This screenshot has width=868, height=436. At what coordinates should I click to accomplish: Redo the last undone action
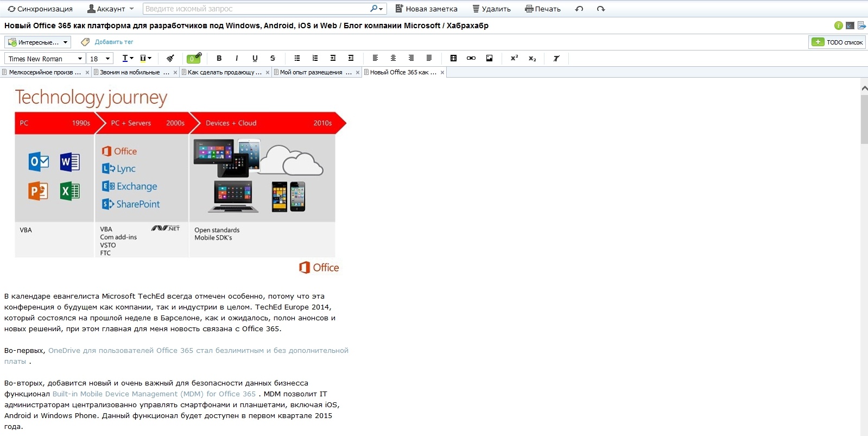pyautogui.click(x=601, y=9)
